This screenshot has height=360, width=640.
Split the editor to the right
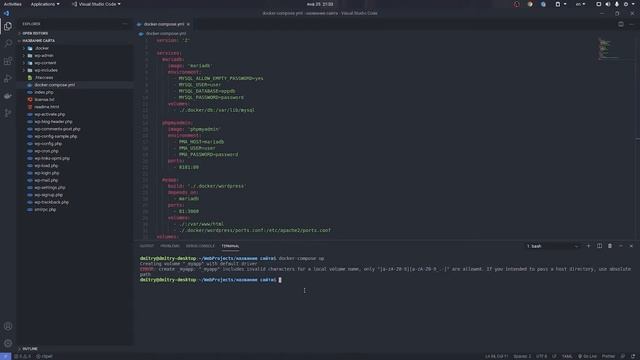click(621, 24)
